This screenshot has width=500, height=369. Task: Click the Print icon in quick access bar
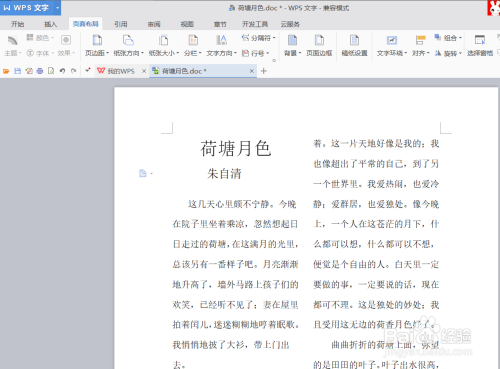[40, 71]
